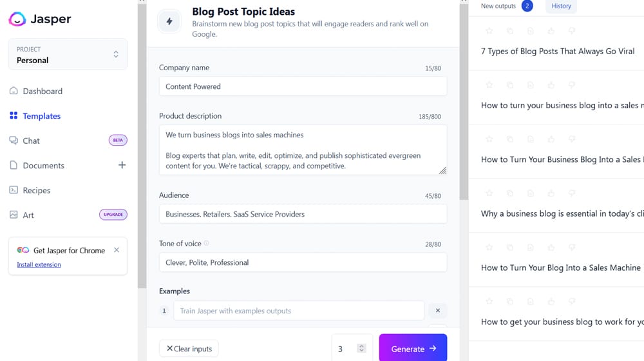This screenshot has height=361, width=644.
Task: Dismiss the Get Jasper for Chrome banner
Action: (117, 250)
